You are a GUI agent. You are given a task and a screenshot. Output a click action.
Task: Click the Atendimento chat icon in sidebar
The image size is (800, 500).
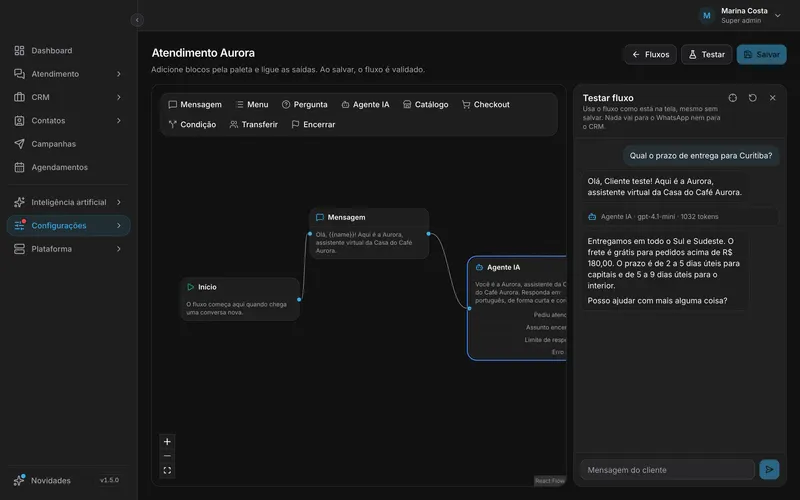[19, 74]
